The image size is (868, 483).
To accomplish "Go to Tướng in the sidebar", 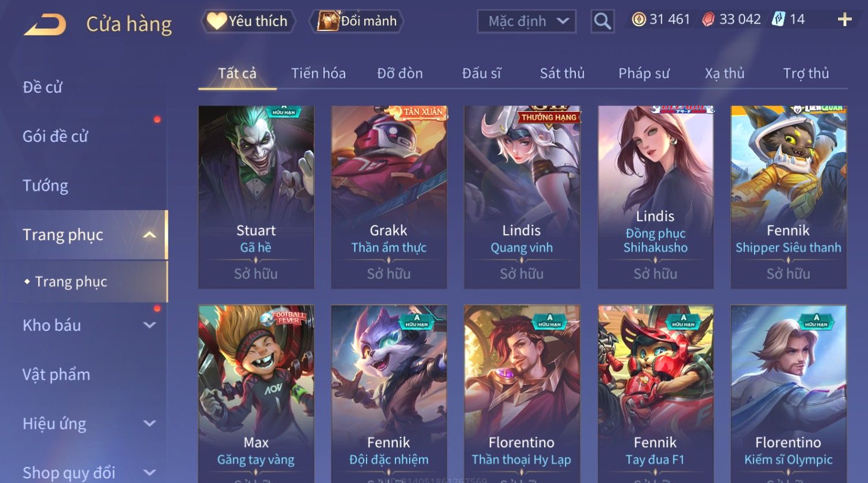I will point(46,186).
